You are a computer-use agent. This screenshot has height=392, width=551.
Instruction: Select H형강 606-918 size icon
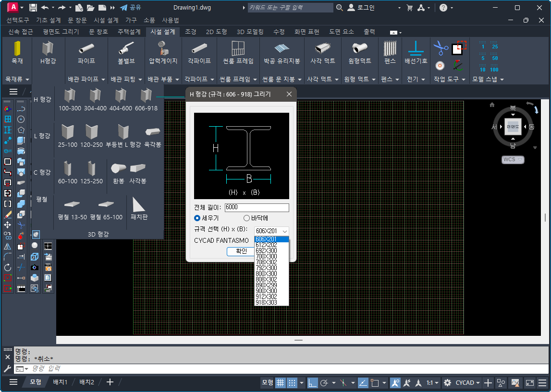tap(146, 96)
